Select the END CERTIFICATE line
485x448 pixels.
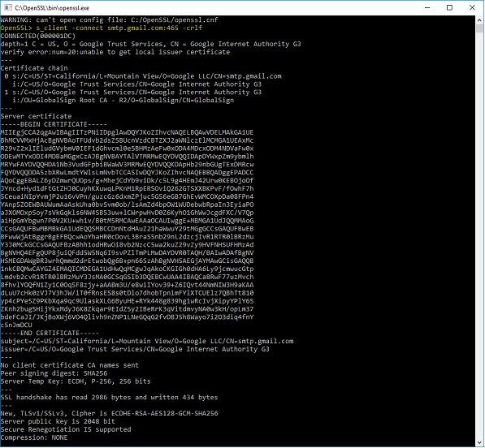click(50, 333)
